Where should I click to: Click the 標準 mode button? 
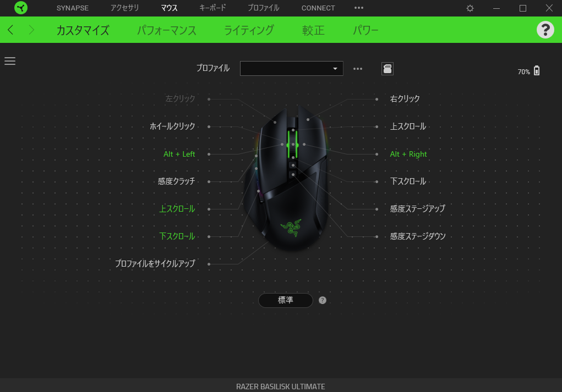(286, 300)
